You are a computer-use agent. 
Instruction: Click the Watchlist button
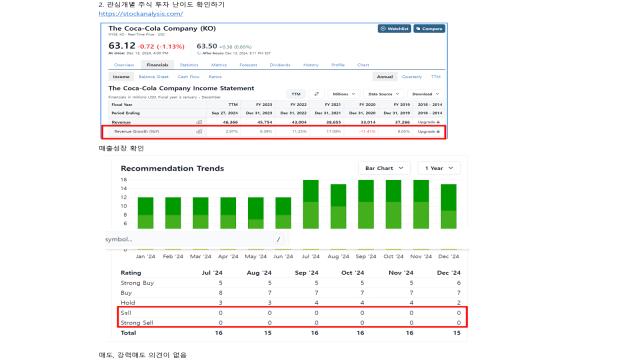point(394,29)
